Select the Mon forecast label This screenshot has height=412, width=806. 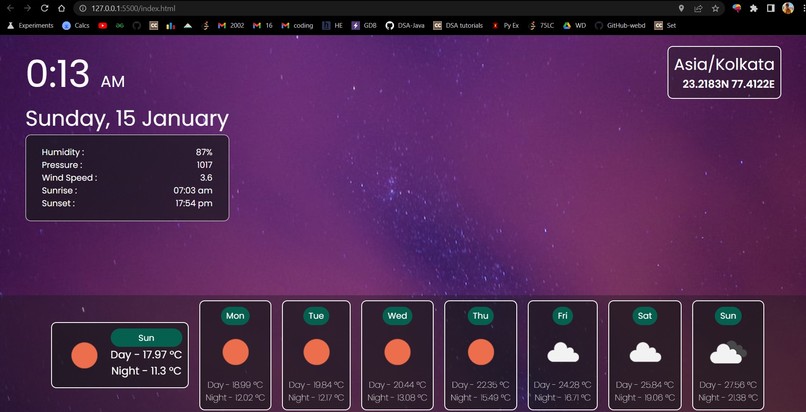click(x=235, y=316)
